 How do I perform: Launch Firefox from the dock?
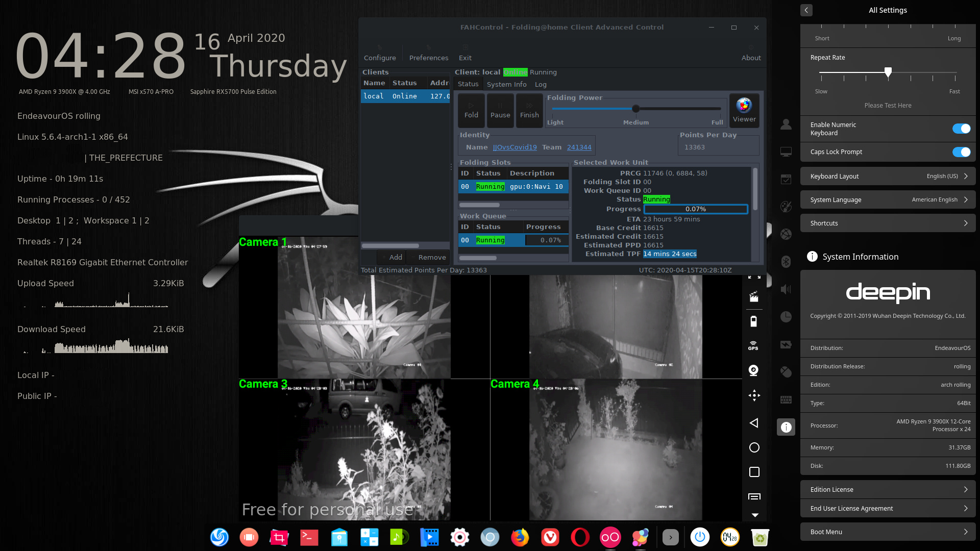520,537
